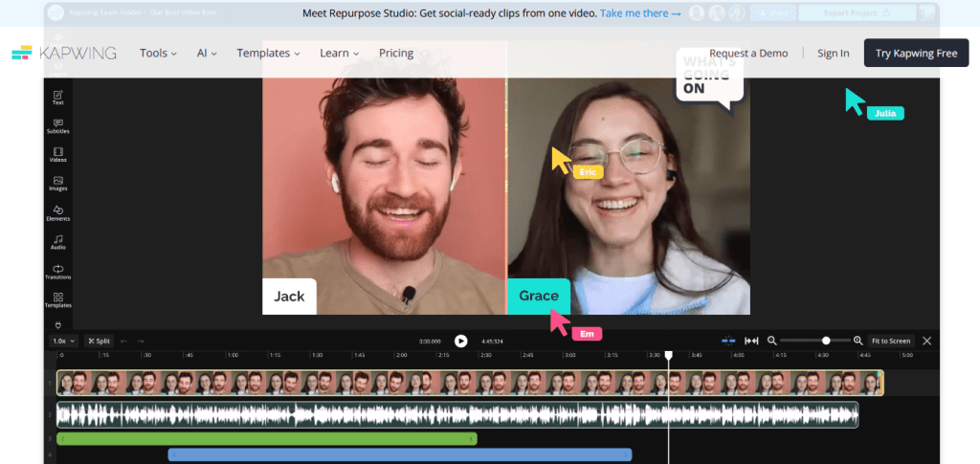Open the Images panel
980x464 pixels.
pos(58,184)
